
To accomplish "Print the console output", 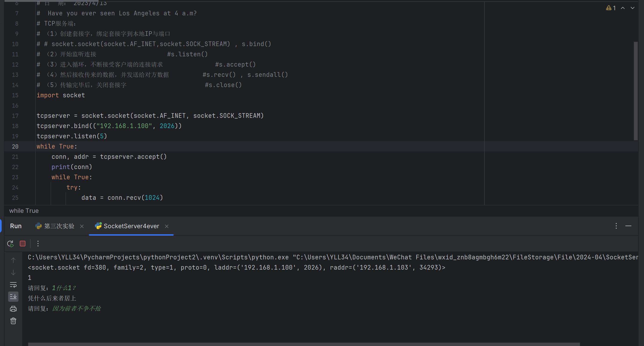I will tap(13, 309).
